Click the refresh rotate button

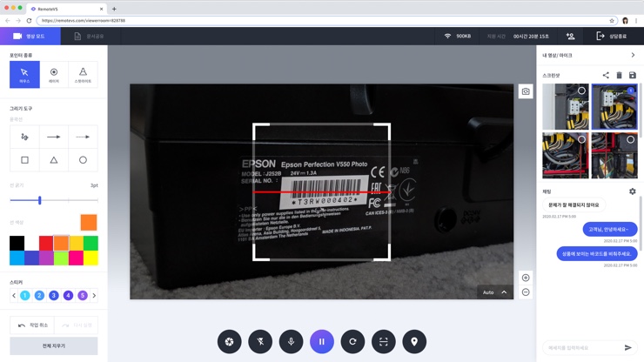pos(352,341)
